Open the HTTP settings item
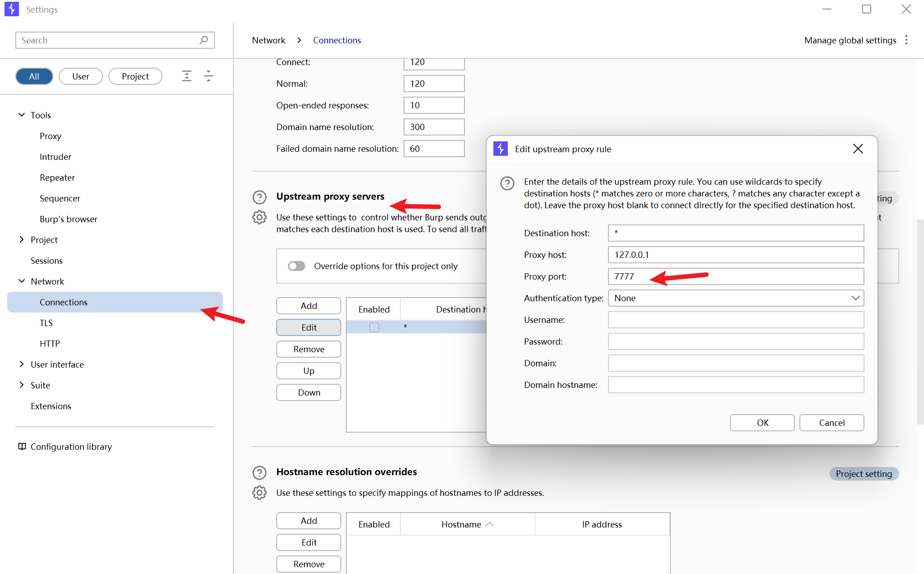Screen dimensions: 924x574 click(50, 344)
